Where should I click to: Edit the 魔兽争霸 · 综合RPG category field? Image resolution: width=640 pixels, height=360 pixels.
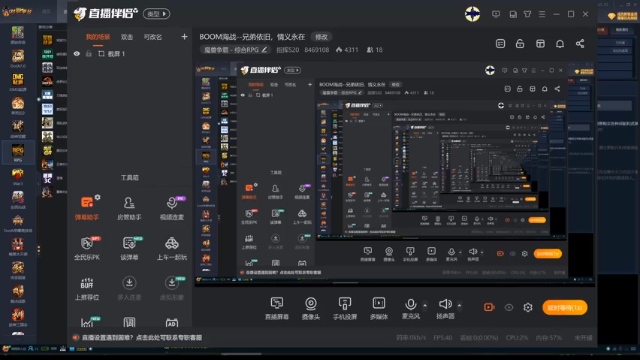[235, 50]
